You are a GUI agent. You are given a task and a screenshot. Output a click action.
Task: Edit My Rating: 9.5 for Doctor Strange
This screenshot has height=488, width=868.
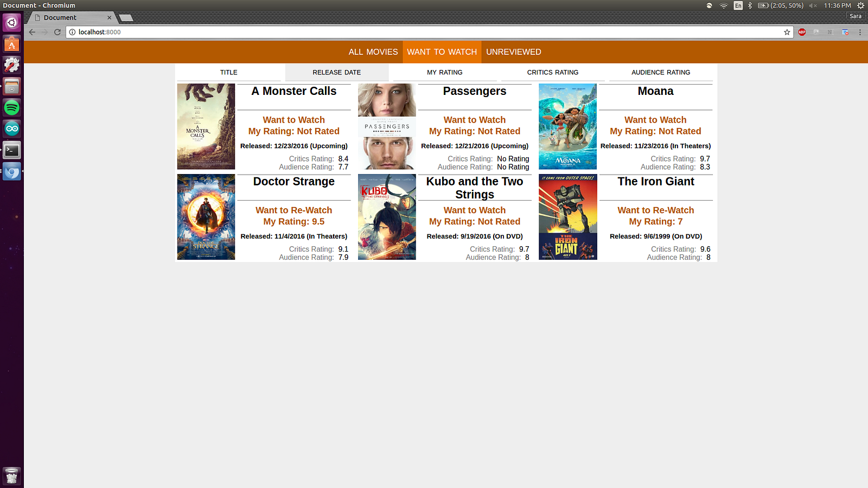click(294, 222)
